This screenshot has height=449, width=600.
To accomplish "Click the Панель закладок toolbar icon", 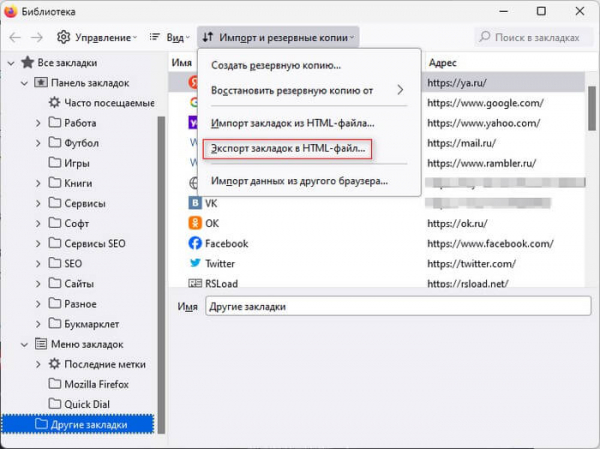I will (41, 83).
